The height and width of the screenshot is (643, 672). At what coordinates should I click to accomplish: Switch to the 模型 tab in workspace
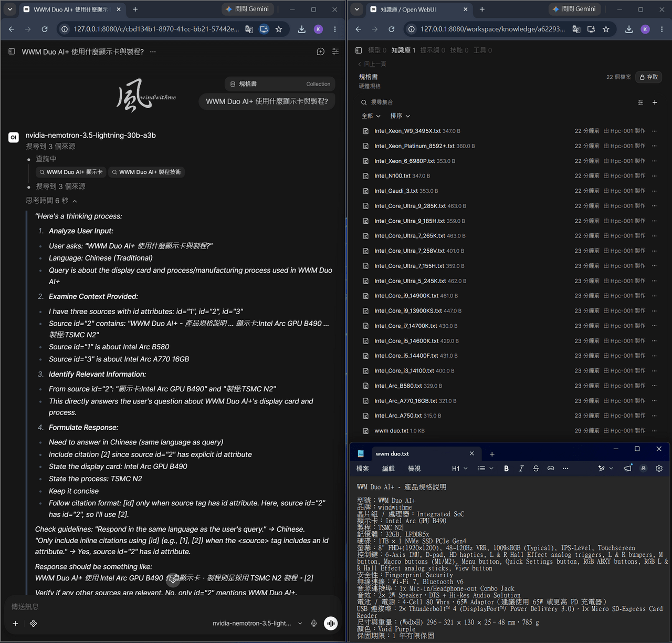[x=377, y=50]
